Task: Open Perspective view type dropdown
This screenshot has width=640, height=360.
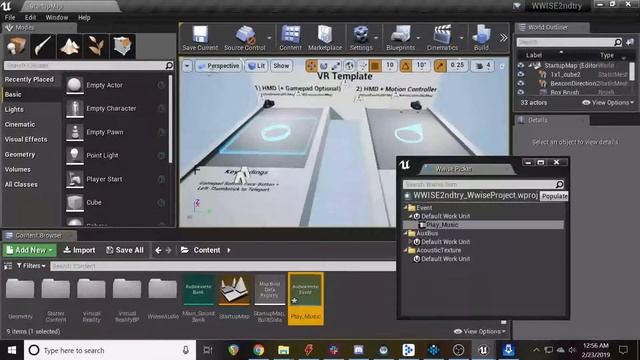Action: pyautogui.click(x=218, y=66)
